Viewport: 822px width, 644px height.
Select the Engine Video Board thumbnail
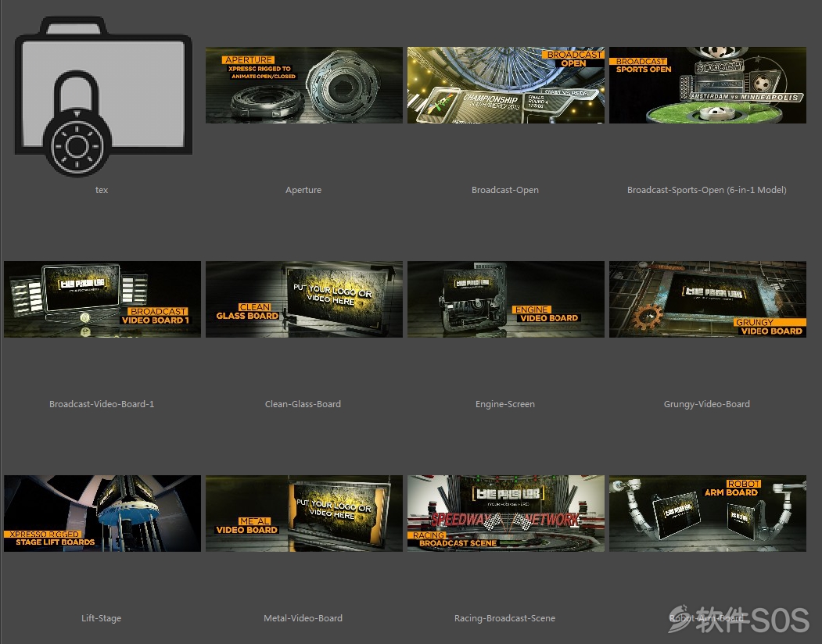(x=506, y=299)
